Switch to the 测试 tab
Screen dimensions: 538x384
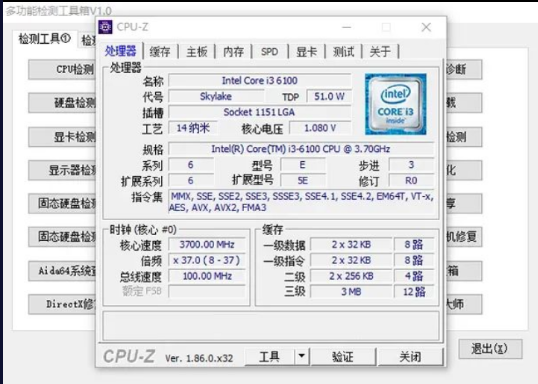tap(343, 52)
